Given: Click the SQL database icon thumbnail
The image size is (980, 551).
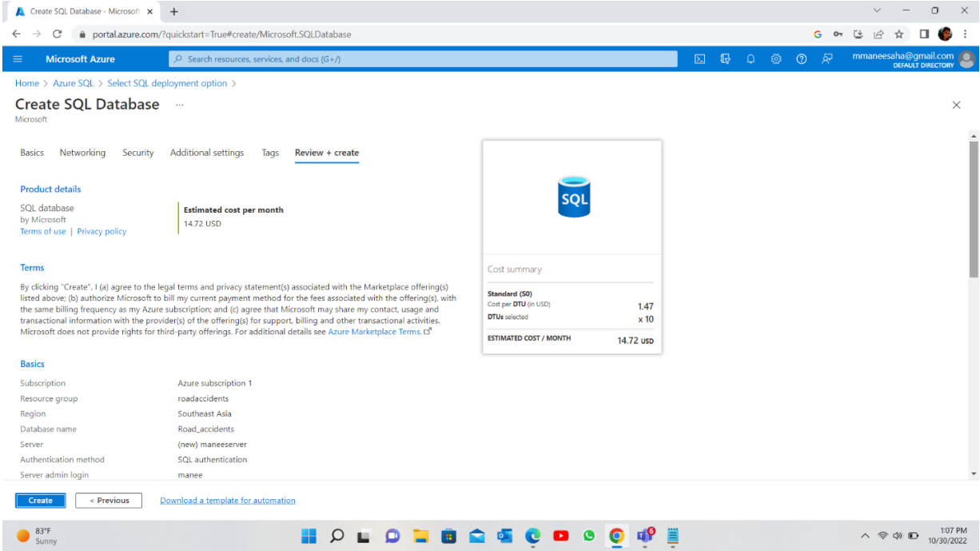Looking at the screenshot, I should point(573,197).
